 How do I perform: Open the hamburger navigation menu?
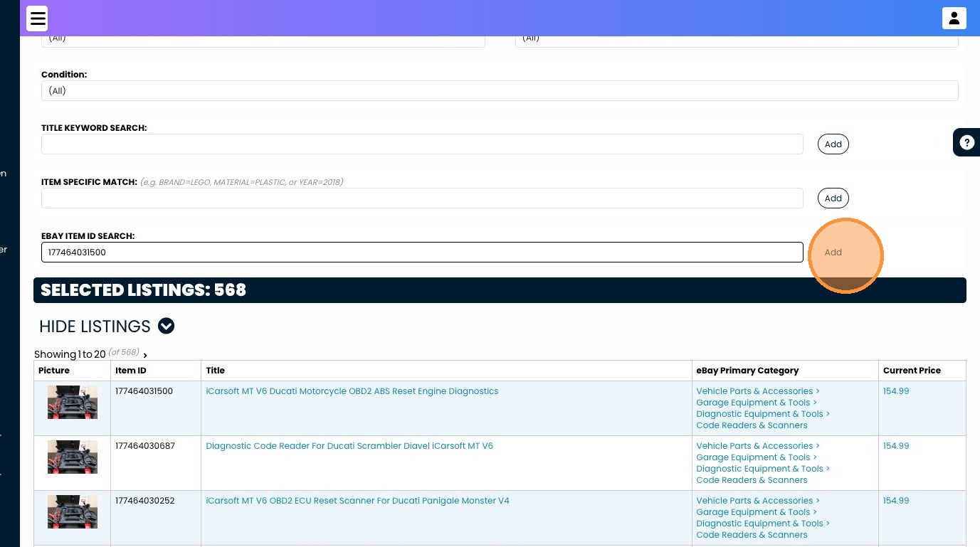tap(38, 18)
